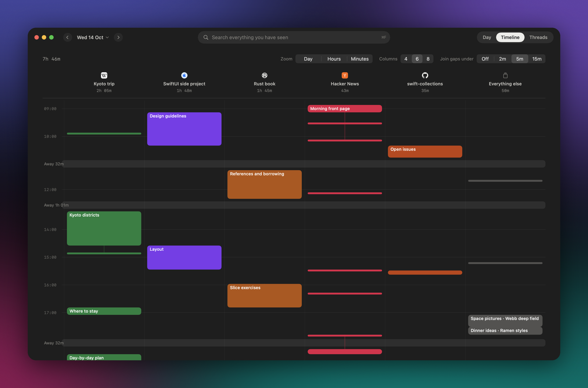Open the Design guidelines block
The image size is (588, 388).
(x=184, y=129)
